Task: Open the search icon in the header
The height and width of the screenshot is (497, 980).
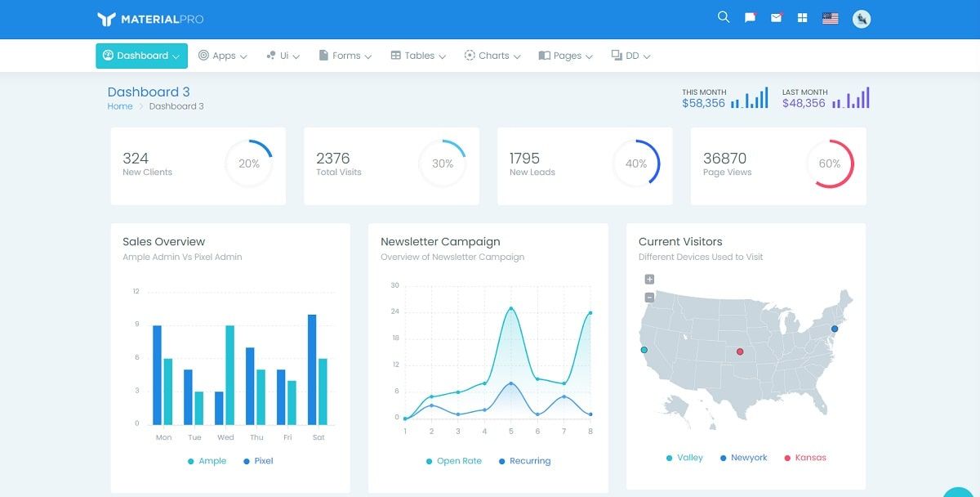Action: 723,16
